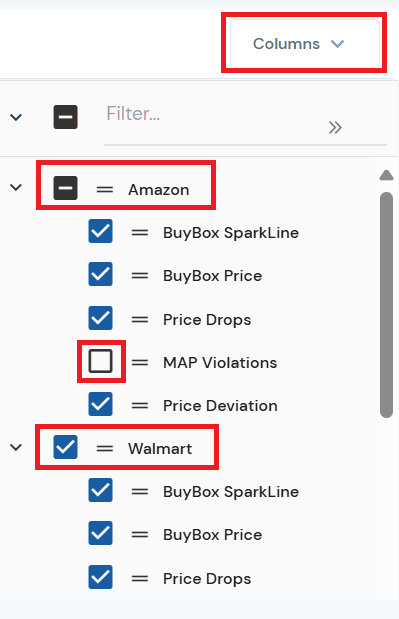Collapse the Walmart group chevron

(16, 447)
